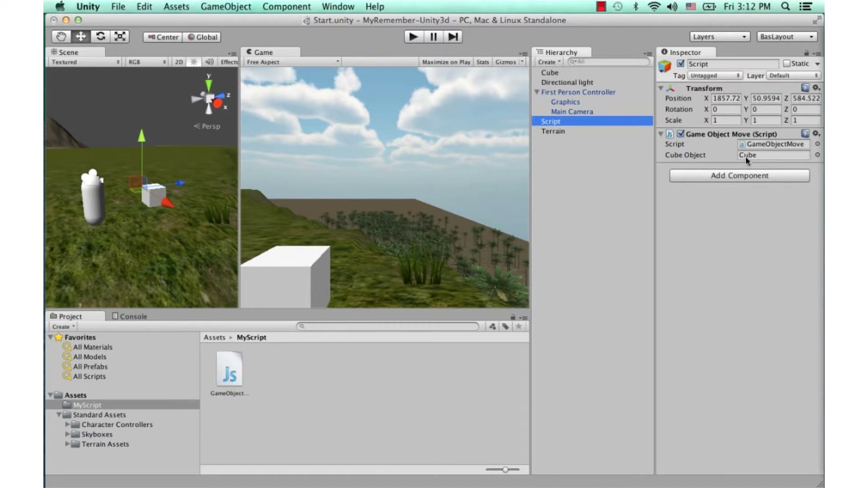Click the Hierarchy Create button
The height and width of the screenshot is (488, 868).
pos(549,62)
